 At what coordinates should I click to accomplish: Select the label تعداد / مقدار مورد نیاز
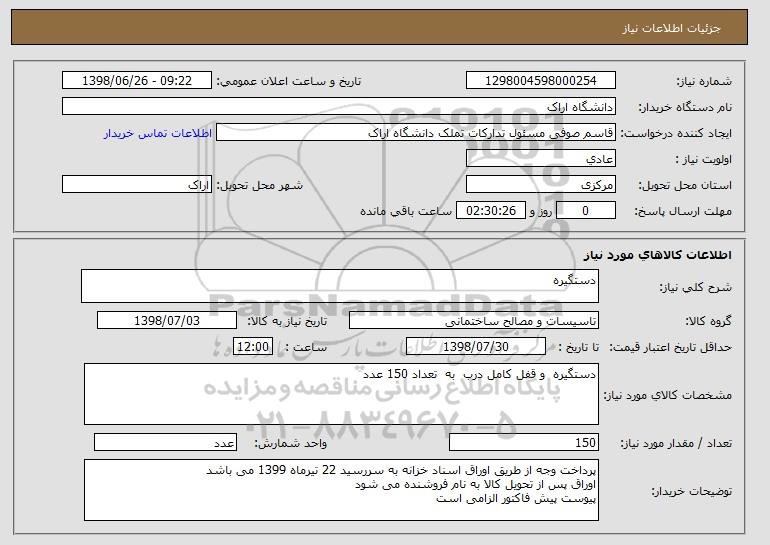676,443
